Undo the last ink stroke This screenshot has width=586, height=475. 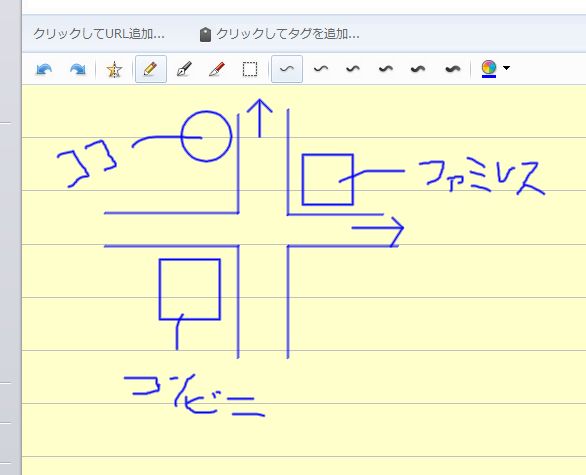tap(44, 70)
